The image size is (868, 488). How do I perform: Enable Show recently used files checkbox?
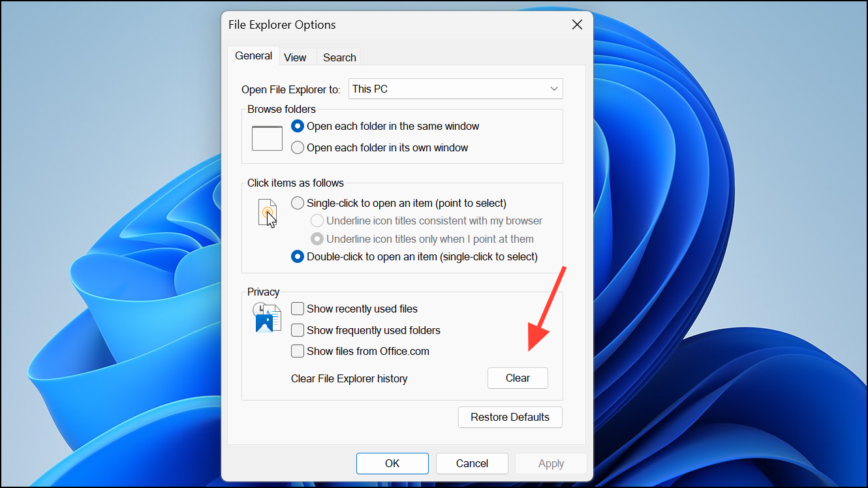(x=298, y=309)
